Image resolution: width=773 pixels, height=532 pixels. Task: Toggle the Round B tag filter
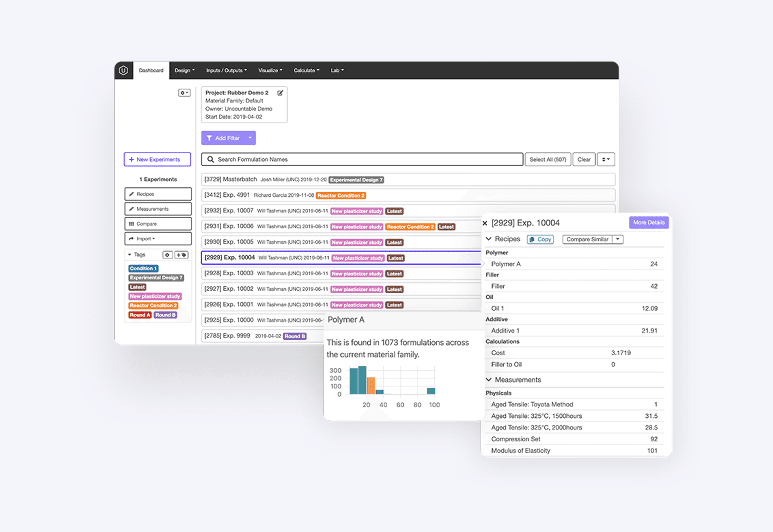(165, 315)
